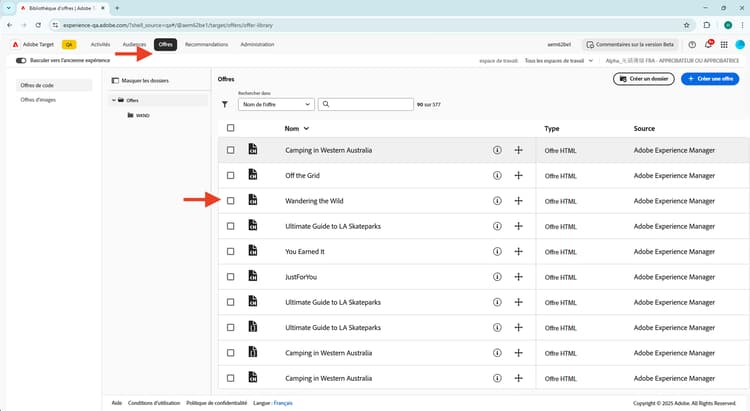Open the Nom de l'offre dropdown

[275, 104]
